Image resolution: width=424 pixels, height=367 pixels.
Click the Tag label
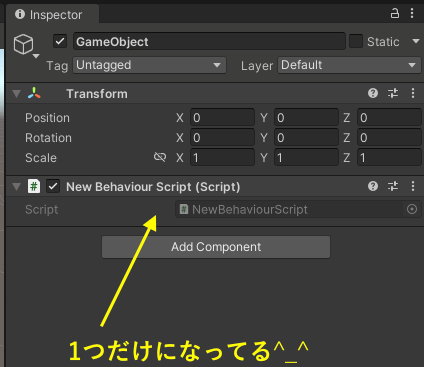(57, 66)
